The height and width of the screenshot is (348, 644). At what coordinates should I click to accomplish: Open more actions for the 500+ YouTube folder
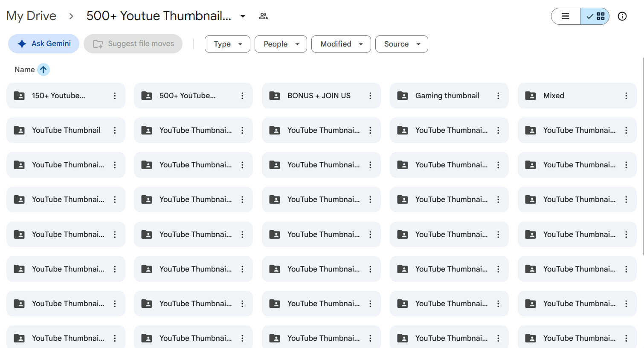(242, 96)
